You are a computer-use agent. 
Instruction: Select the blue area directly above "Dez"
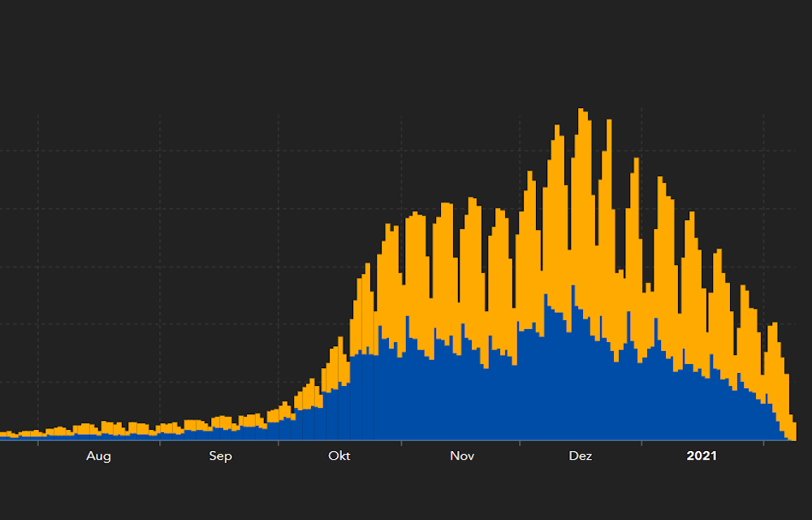pos(580,382)
